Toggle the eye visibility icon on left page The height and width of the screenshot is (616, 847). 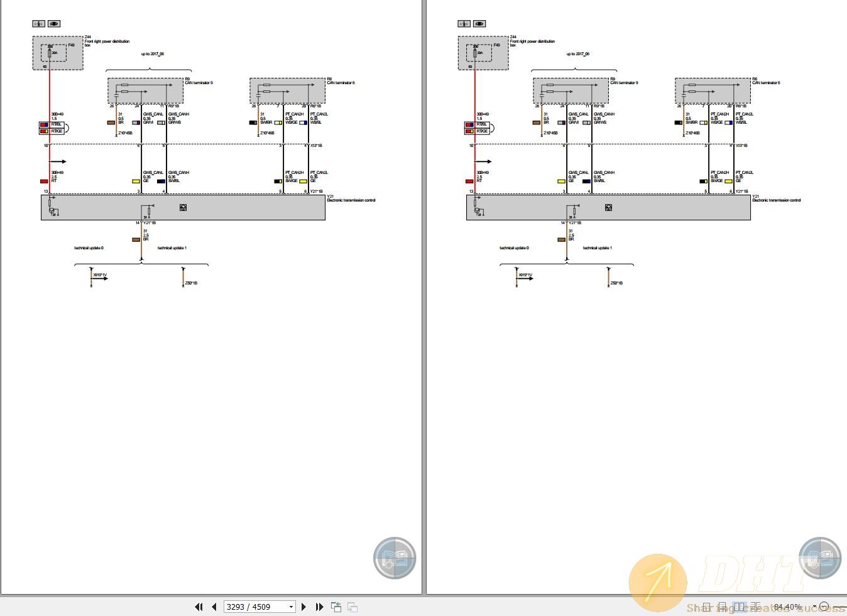click(54, 24)
